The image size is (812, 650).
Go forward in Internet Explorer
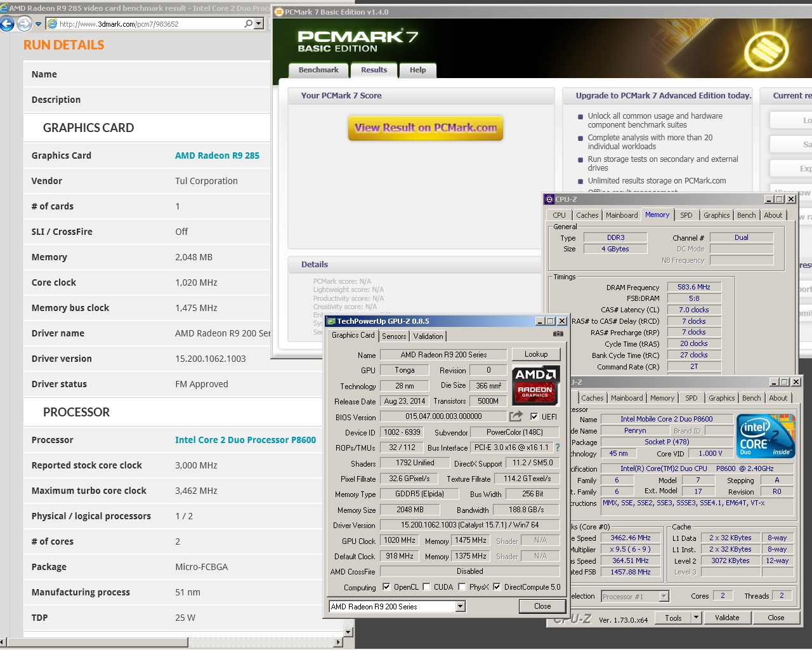coord(24,24)
